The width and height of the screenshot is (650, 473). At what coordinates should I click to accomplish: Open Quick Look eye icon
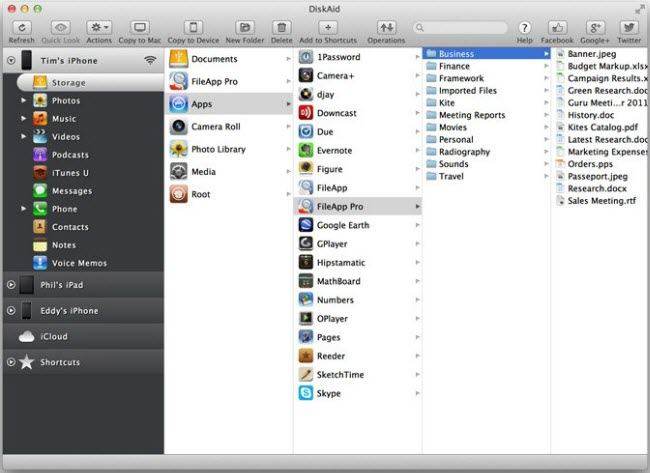tap(61, 28)
